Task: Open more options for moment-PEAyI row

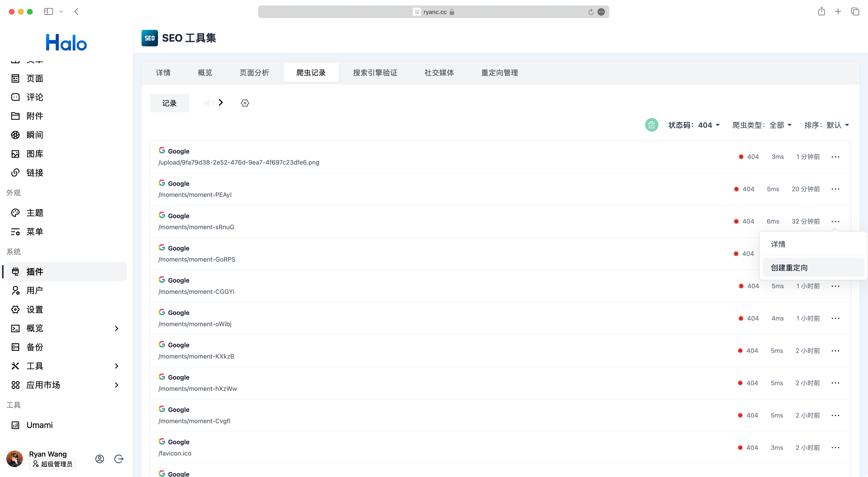Action: [835, 189]
